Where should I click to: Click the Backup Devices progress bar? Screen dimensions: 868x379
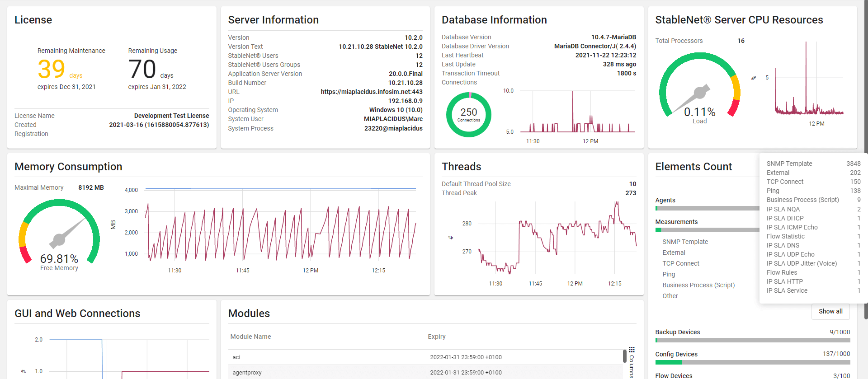coord(753,340)
